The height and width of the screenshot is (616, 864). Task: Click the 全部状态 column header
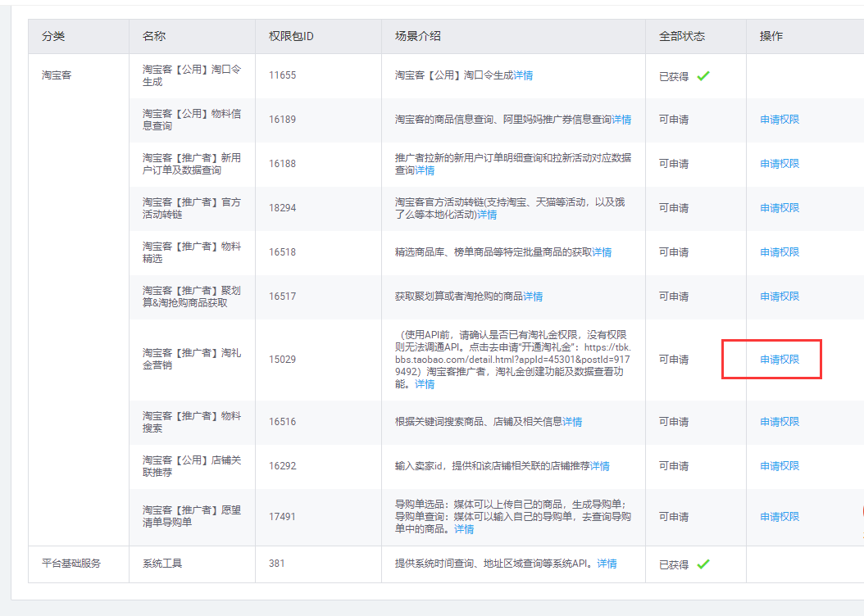tap(682, 36)
